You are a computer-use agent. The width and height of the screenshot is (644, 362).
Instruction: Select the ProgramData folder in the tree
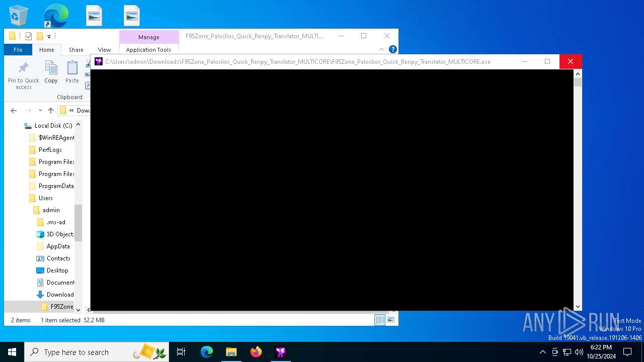[56, 186]
